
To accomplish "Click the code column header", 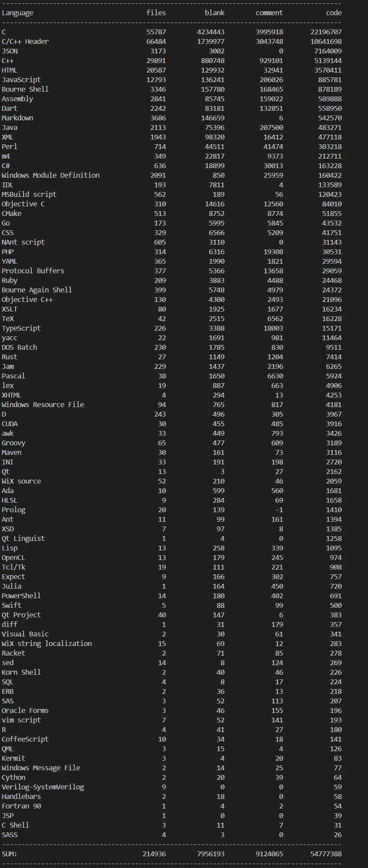I will pos(334,13).
